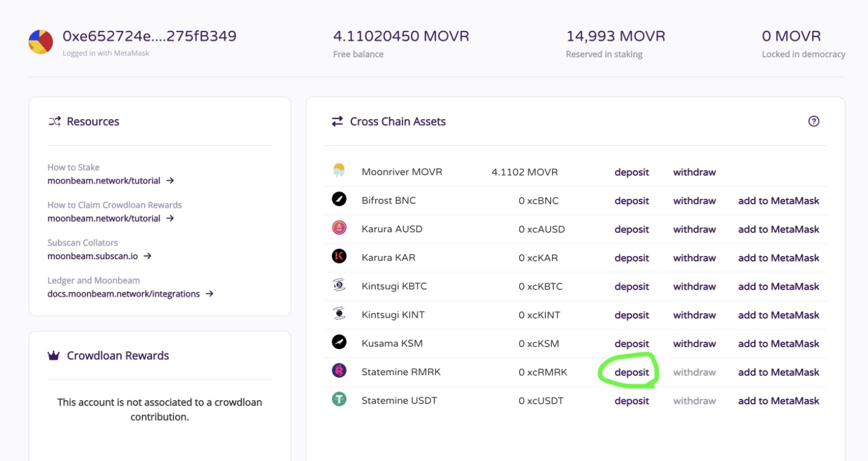The width and height of the screenshot is (868, 461).
Task: Click the 14,993 MOVR reserved in staking
Action: (616, 36)
